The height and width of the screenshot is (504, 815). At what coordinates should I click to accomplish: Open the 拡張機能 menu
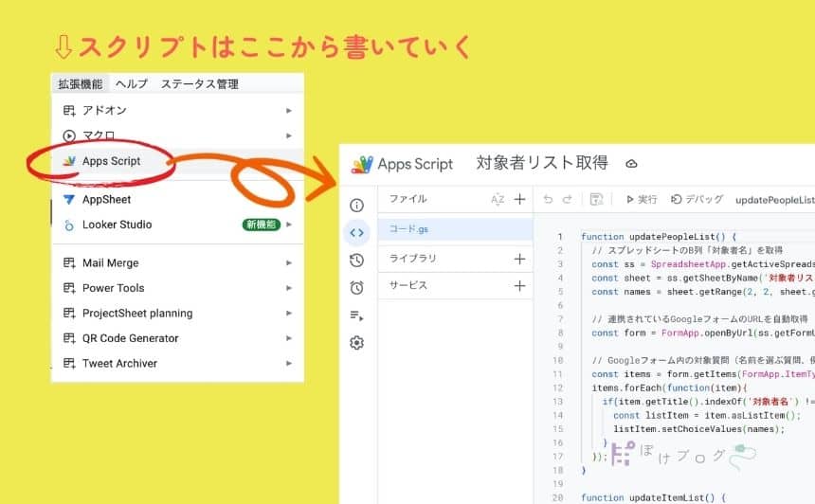(x=80, y=84)
